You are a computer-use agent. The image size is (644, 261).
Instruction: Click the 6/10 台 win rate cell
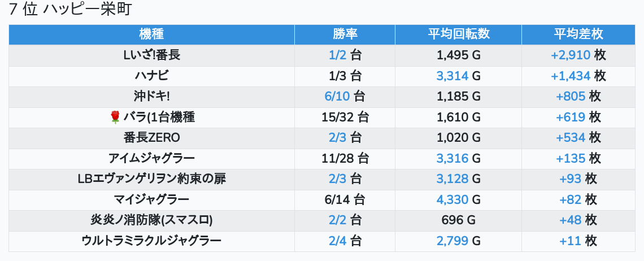click(x=345, y=97)
